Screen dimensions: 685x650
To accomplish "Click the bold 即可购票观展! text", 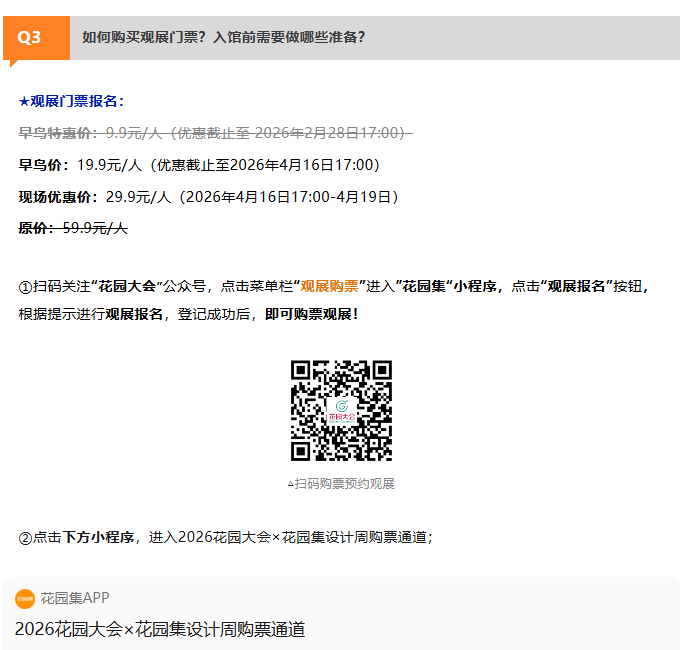I will click(311, 314).
